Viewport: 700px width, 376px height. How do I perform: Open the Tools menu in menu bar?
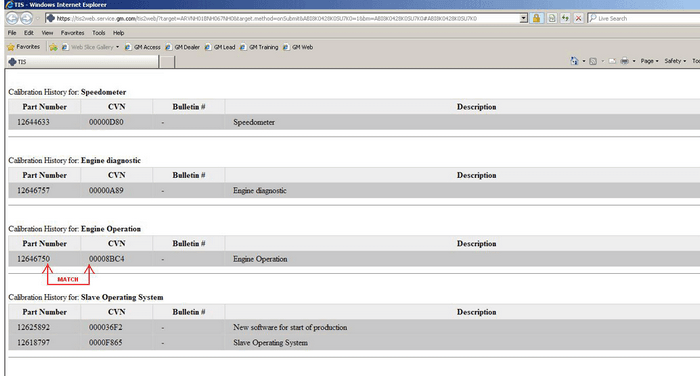[99, 33]
